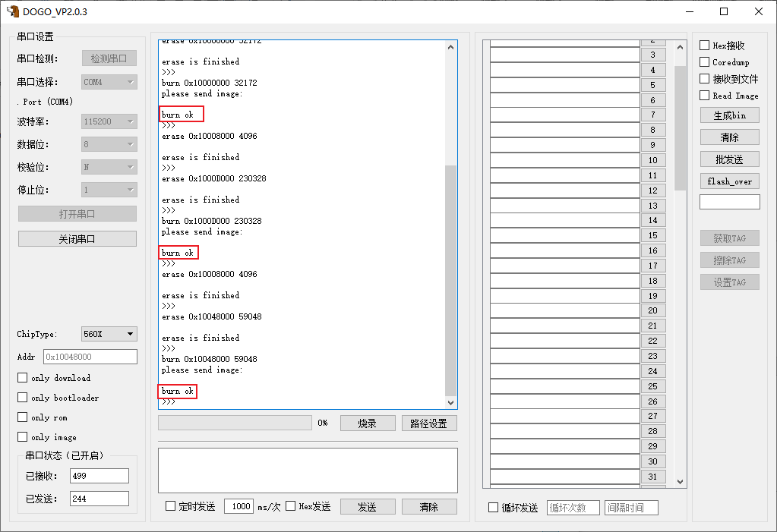Enable the Coredump checkbox
The height and width of the screenshot is (532, 777).
pyautogui.click(x=704, y=62)
